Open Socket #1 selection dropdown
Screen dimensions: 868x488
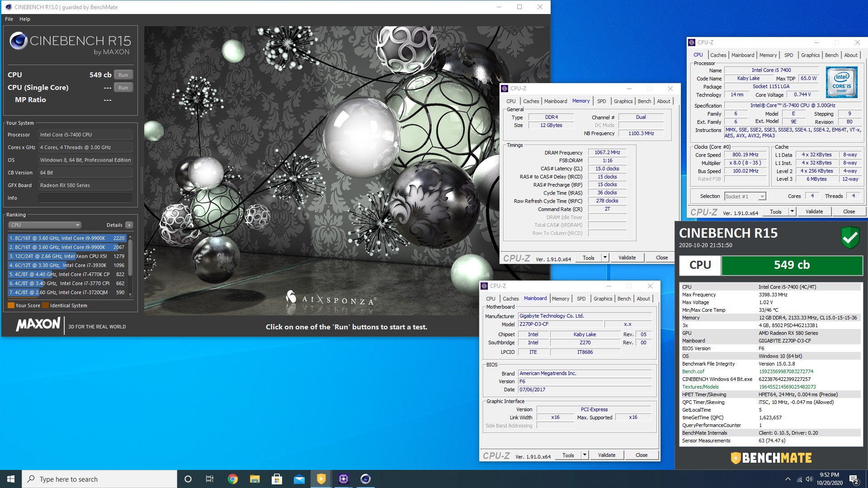745,196
